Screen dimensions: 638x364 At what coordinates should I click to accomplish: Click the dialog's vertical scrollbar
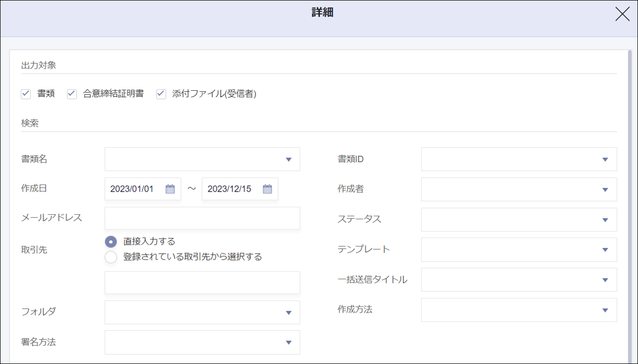(629, 202)
